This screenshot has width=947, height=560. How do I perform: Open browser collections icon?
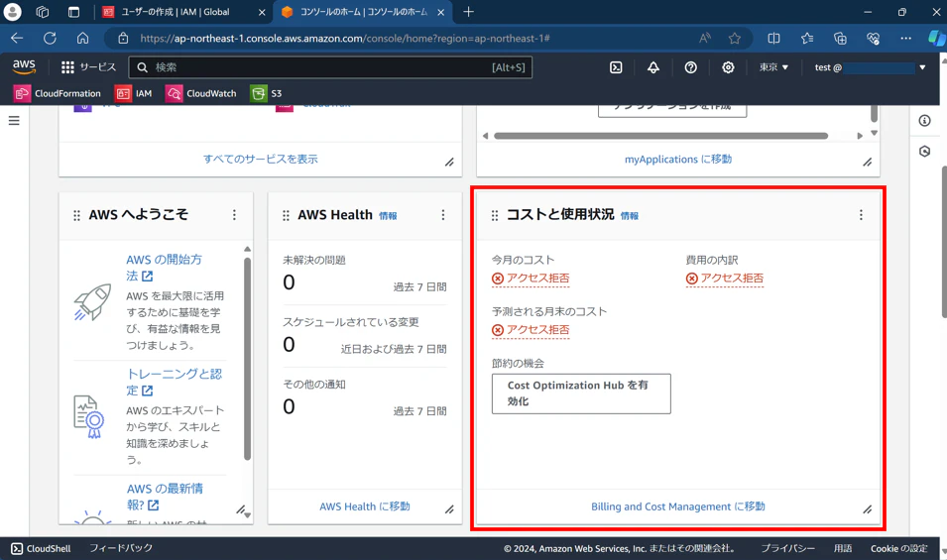pyautogui.click(x=840, y=38)
